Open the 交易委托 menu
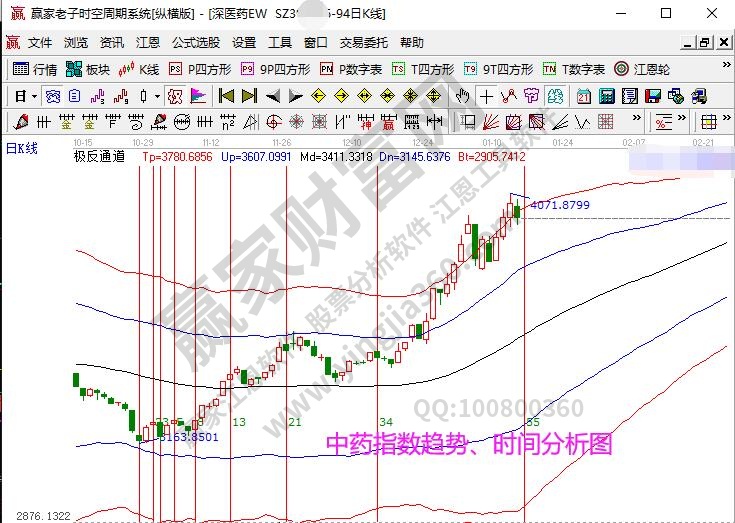Screen dimensions: 735x523 tap(363, 43)
